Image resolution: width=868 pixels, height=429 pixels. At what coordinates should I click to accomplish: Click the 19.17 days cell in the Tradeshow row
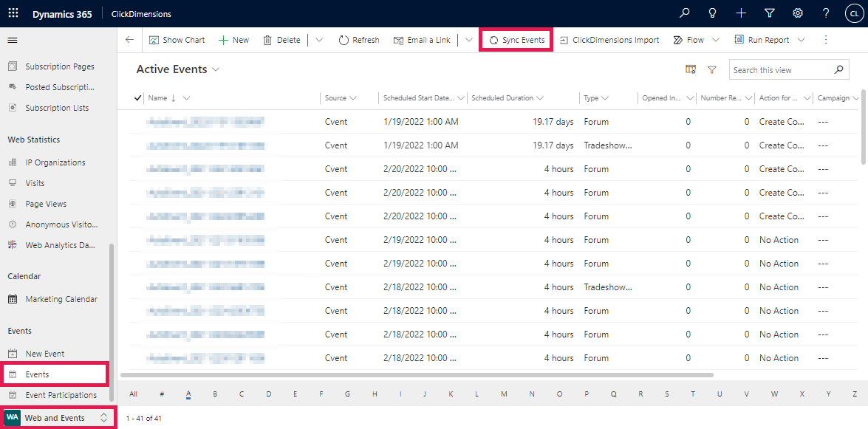pos(553,145)
